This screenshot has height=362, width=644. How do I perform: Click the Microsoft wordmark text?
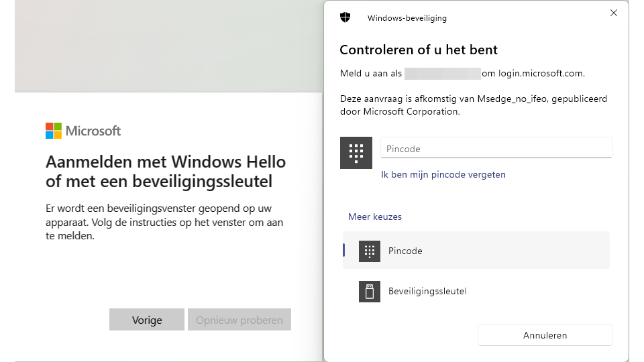coord(93,131)
